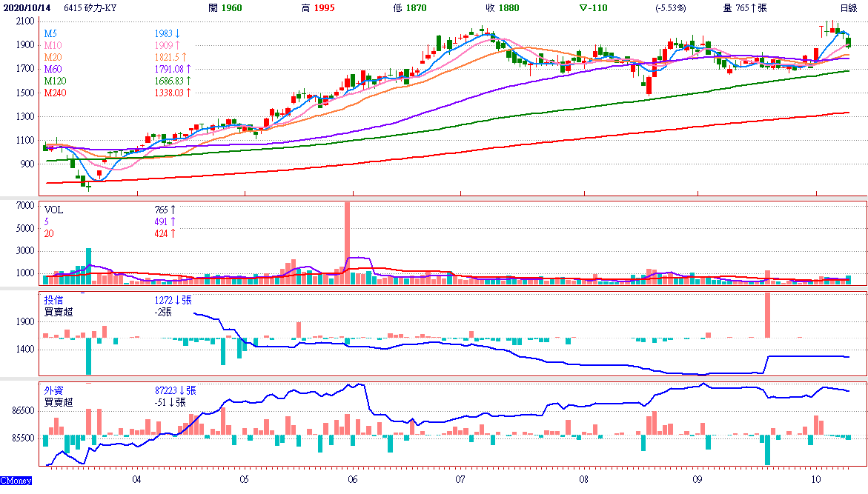Select the 外資 panel label
Viewport: 868px width, 494px height.
pyautogui.click(x=53, y=390)
